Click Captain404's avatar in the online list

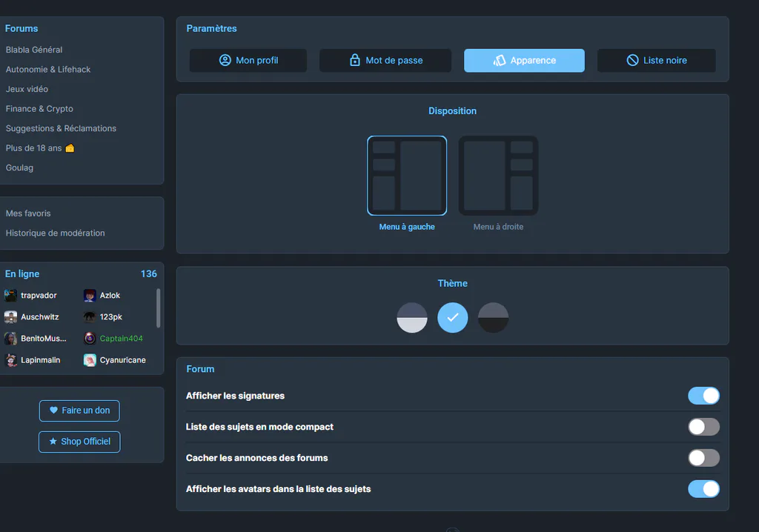90,339
